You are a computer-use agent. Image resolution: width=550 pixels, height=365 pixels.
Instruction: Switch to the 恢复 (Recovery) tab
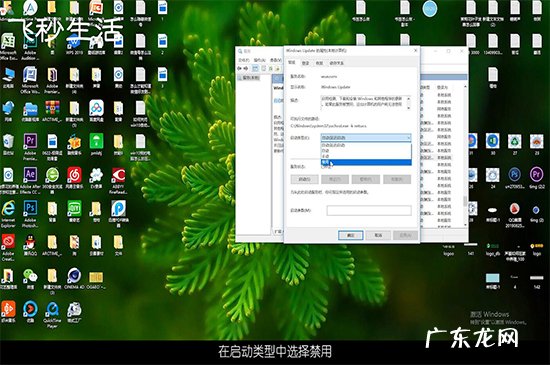319,63
